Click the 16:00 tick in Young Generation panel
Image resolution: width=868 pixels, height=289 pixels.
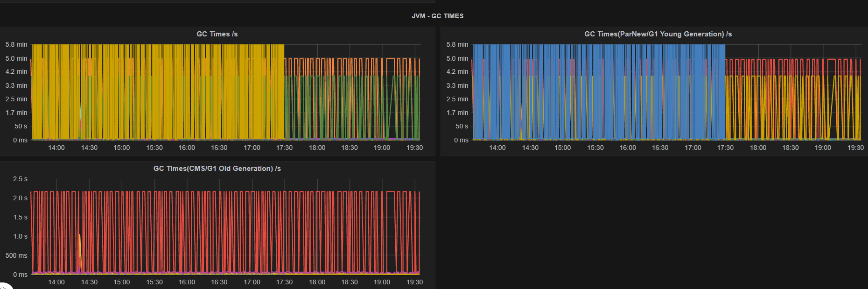[x=628, y=148]
